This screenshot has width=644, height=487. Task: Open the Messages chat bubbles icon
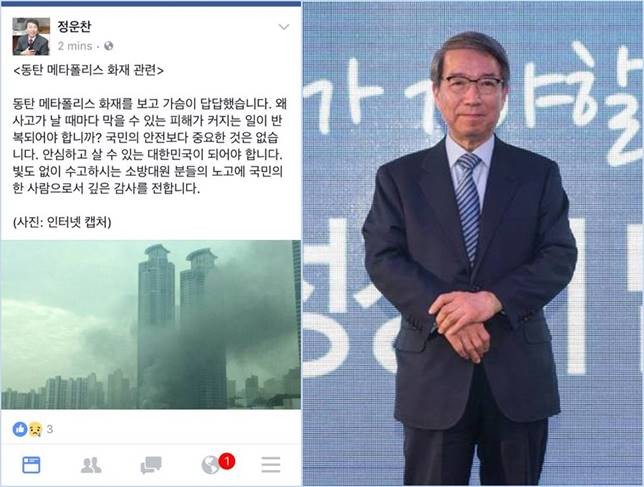pos(151,465)
